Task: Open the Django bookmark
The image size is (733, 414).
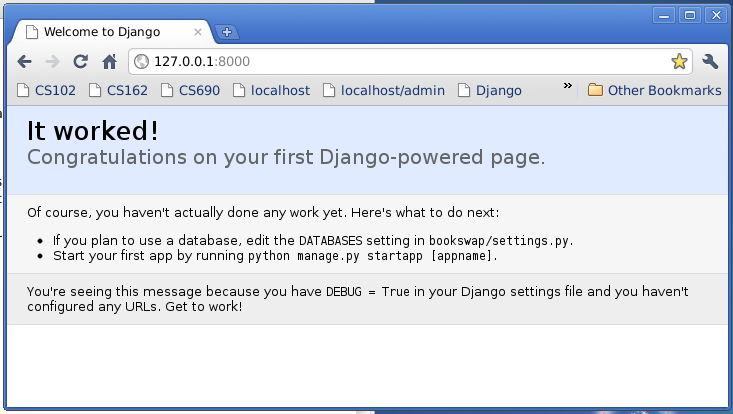Action: [x=489, y=90]
